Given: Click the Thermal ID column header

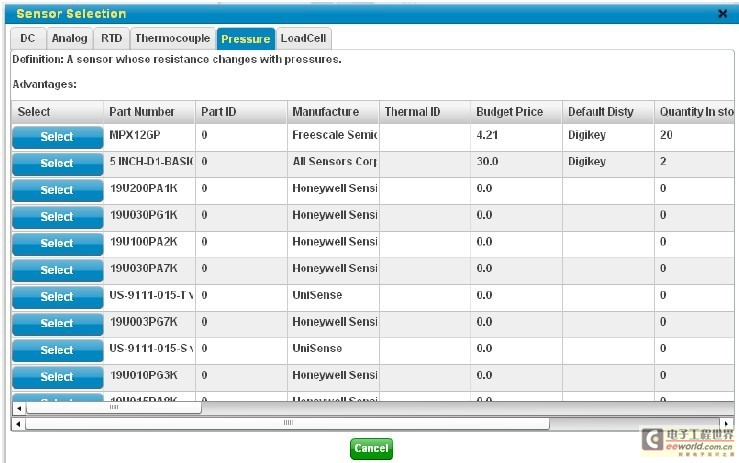Looking at the screenshot, I should pos(425,112).
